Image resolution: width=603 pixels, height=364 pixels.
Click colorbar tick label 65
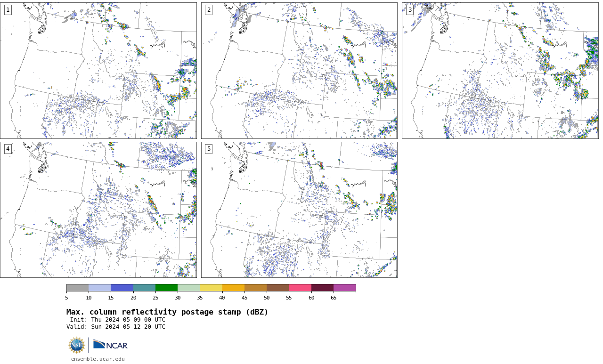point(334,298)
